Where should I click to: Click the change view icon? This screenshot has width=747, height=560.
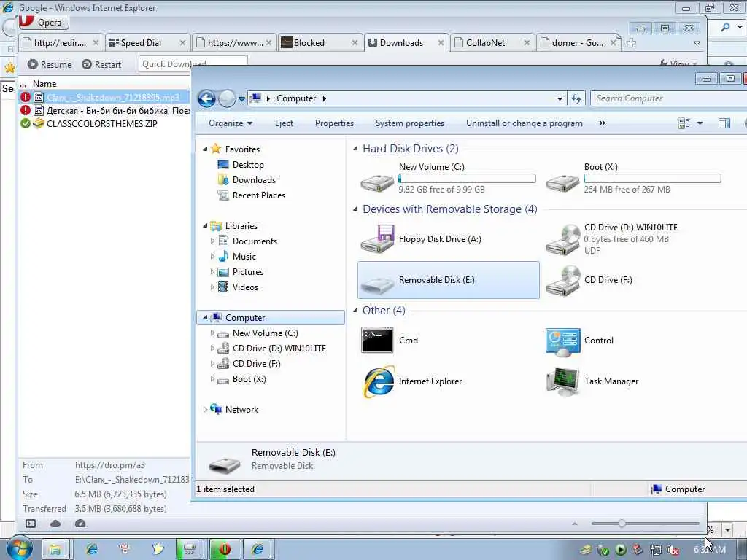tap(684, 123)
